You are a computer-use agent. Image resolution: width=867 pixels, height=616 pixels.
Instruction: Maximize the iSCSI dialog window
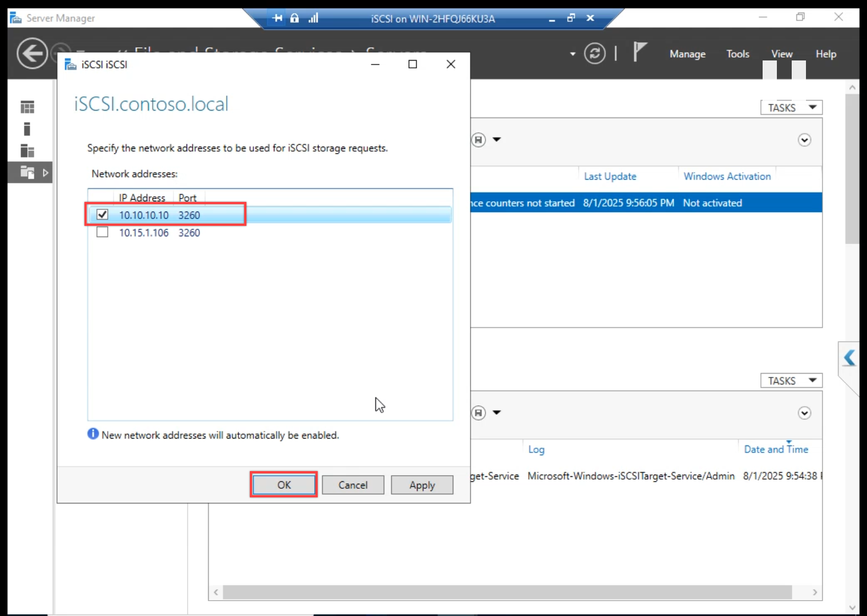coord(412,64)
